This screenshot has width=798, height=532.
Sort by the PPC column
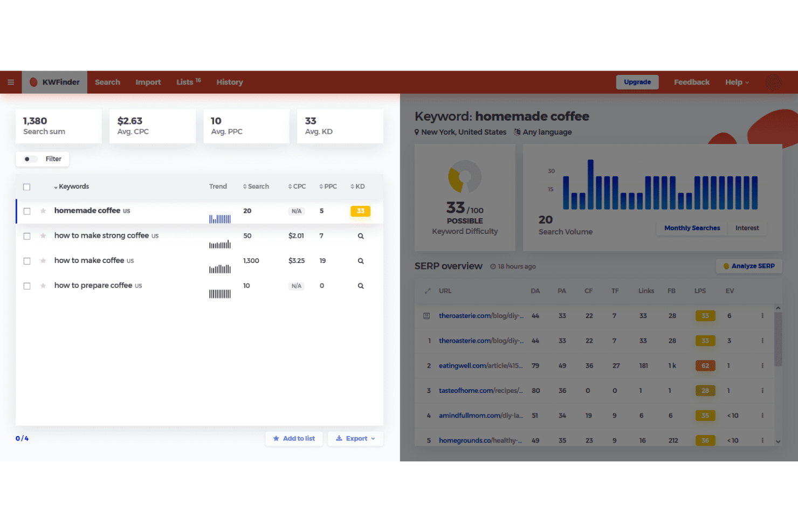pyautogui.click(x=328, y=186)
